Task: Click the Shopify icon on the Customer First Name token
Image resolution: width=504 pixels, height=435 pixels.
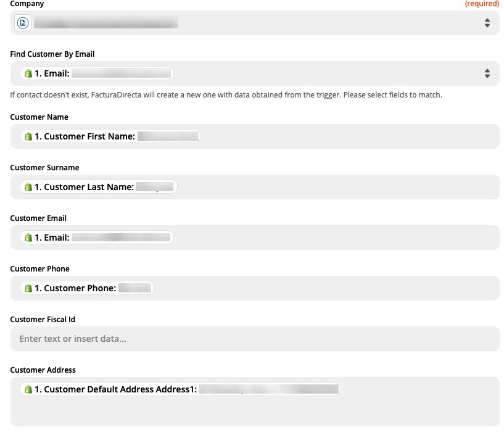Action: [28, 136]
